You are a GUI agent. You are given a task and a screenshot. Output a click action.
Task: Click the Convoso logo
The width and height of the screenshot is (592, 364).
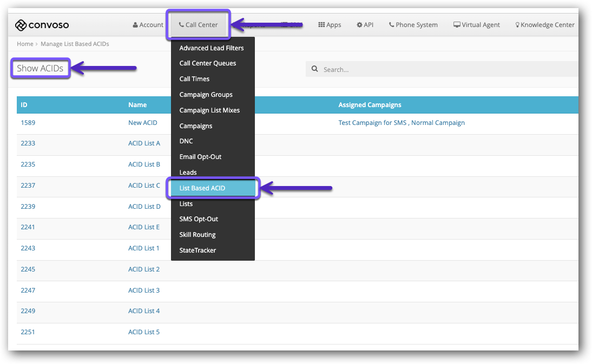(42, 25)
